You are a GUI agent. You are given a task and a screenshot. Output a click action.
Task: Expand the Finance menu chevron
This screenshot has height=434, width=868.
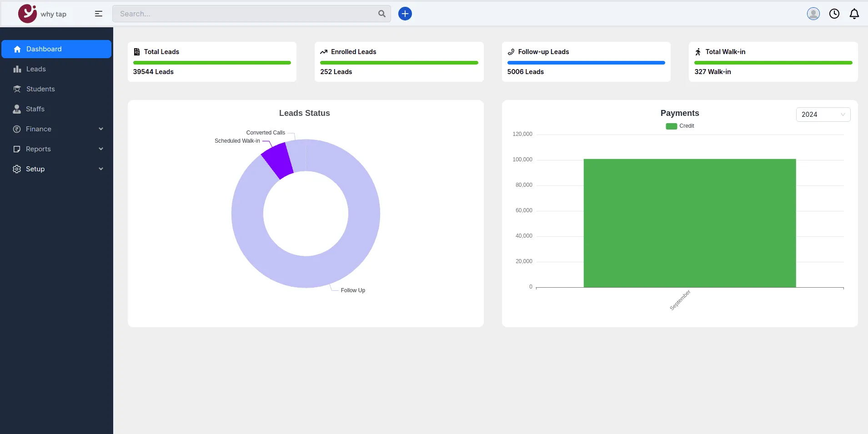(101, 129)
